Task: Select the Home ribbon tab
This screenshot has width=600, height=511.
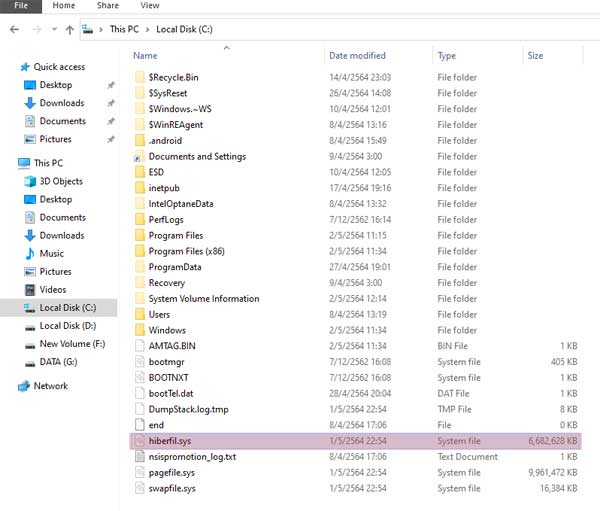Action: click(x=64, y=6)
